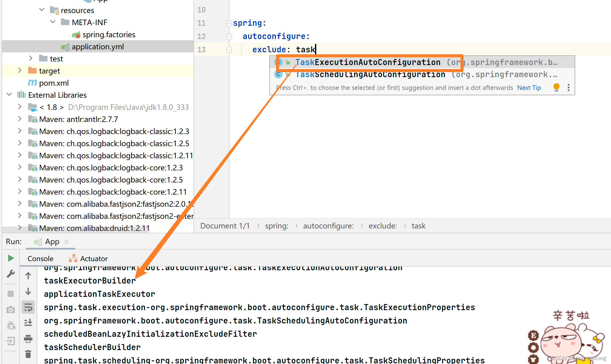Collapse External Libraries node

pos(9,95)
